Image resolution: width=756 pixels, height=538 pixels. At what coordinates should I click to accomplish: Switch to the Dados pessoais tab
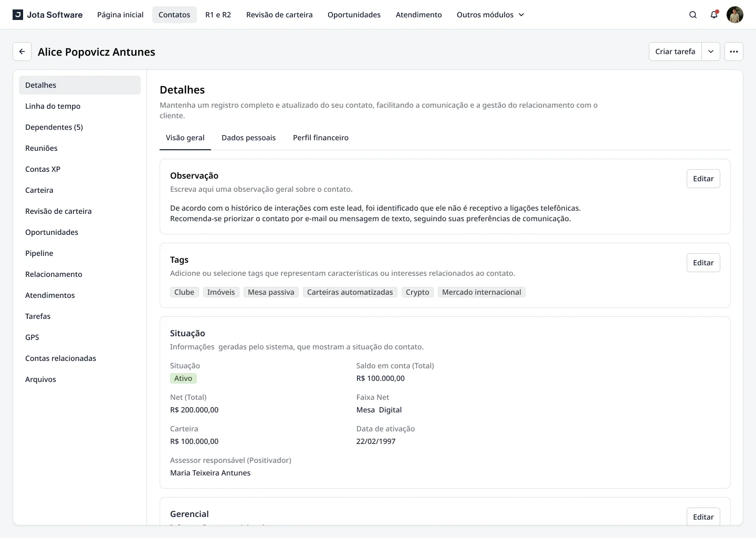(248, 138)
